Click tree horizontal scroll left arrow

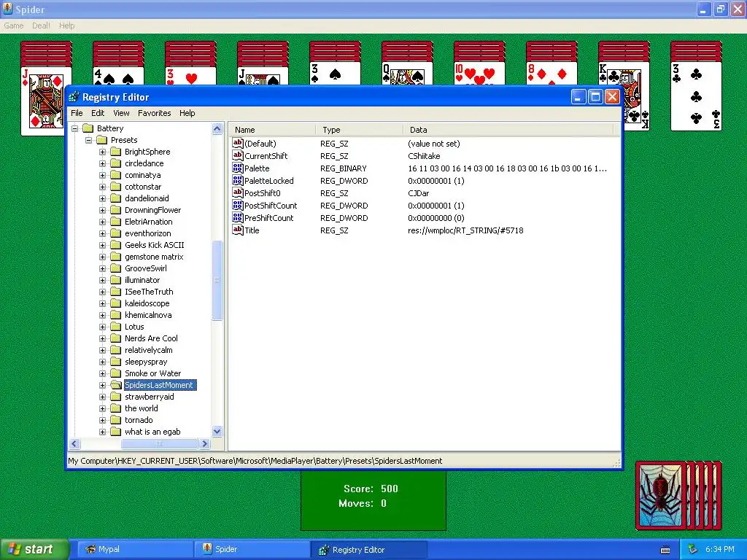tap(74, 444)
